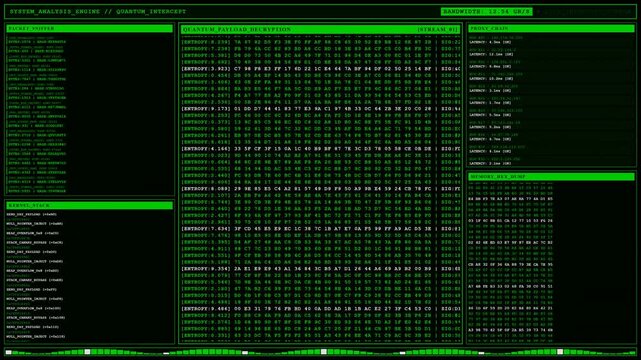Select the QUANTUM_PAYLOAD_DECRYPTION panel title
The height and width of the screenshot is (360, 641).
[237, 29]
